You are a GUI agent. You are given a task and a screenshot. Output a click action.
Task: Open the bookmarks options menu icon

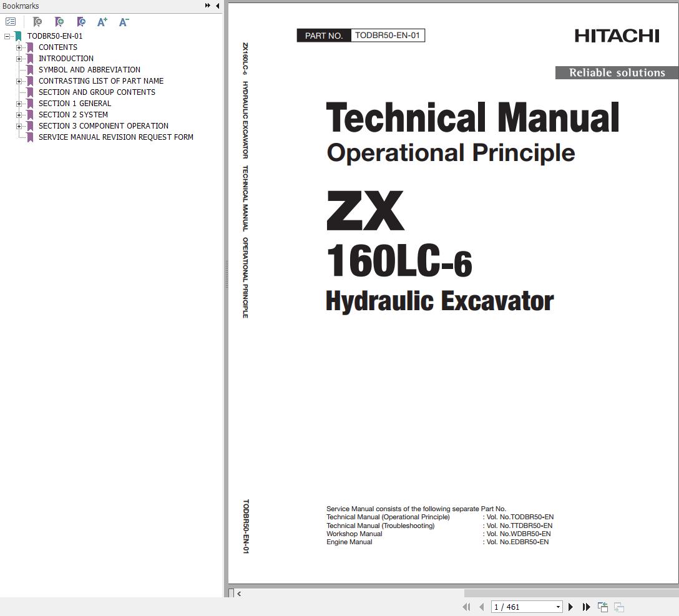click(x=11, y=22)
